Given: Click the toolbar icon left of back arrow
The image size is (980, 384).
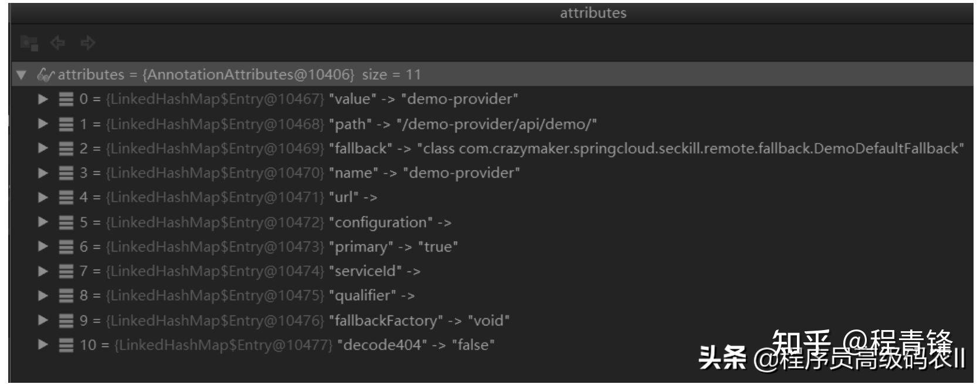Looking at the screenshot, I should click(x=29, y=43).
